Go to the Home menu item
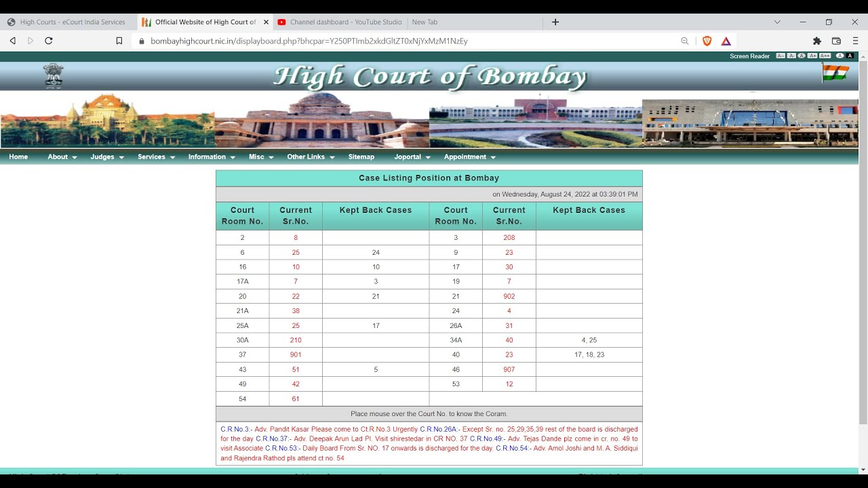This screenshot has height=488, width=868. tap(18, 157)
